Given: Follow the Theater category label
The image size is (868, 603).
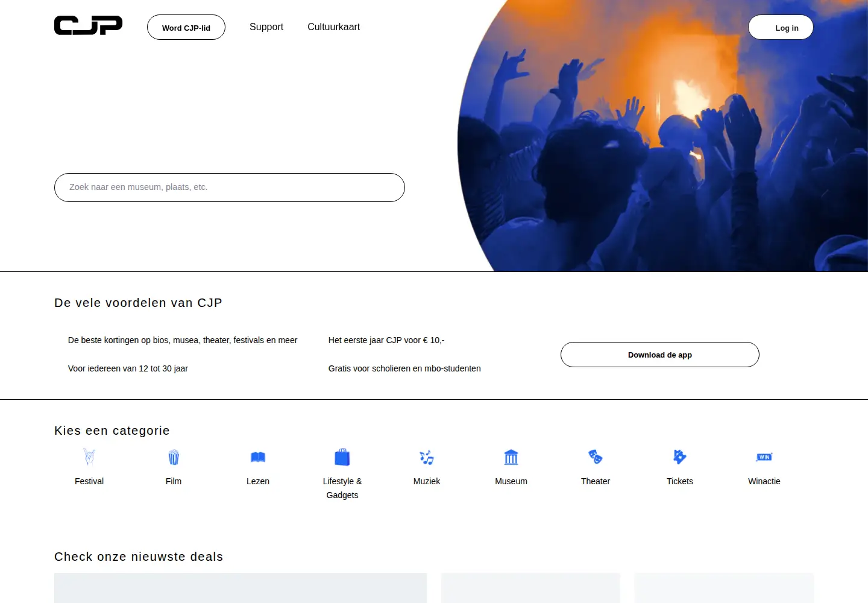Looking at the screenshot, I should point(596,481).
